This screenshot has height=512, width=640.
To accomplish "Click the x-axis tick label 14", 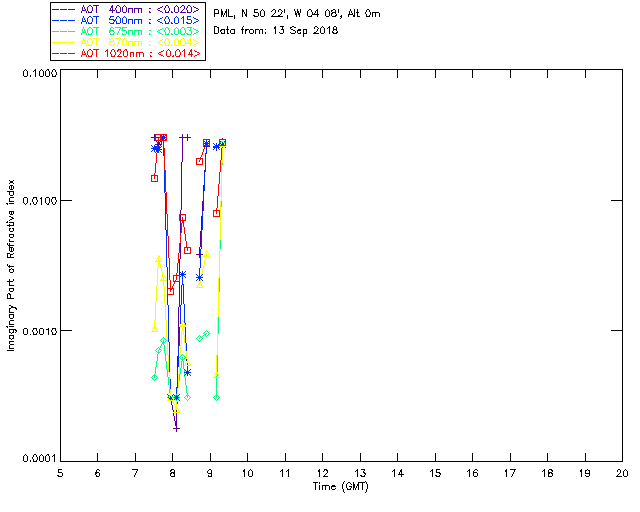I will click(398, 473).
